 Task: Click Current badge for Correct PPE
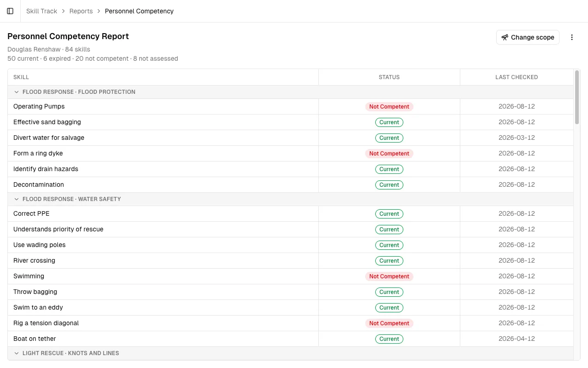(x=389, y=214)
